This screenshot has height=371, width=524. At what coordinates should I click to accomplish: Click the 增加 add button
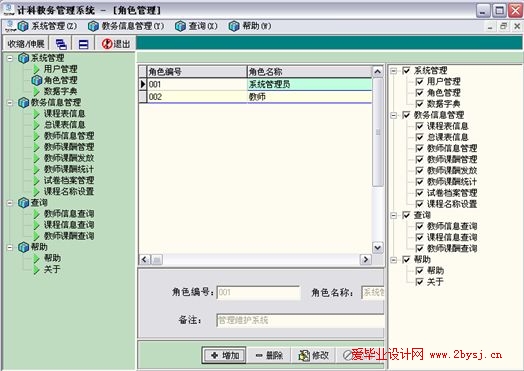click(224, 355)
